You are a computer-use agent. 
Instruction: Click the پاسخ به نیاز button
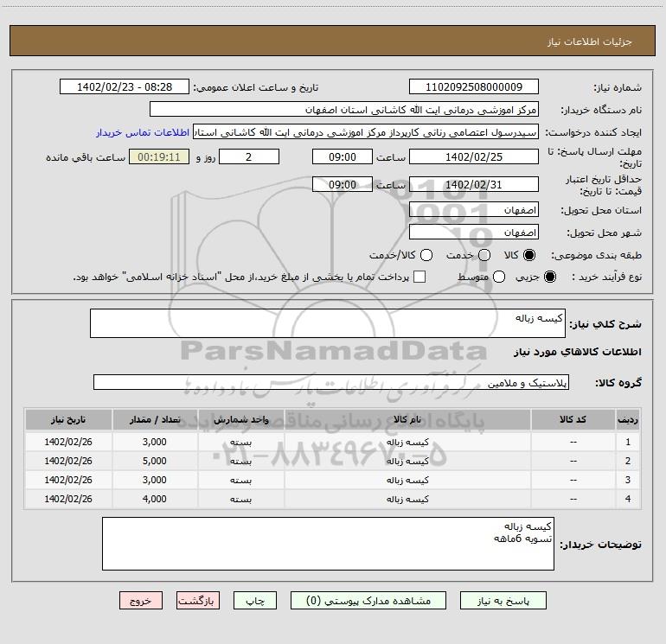503,601
